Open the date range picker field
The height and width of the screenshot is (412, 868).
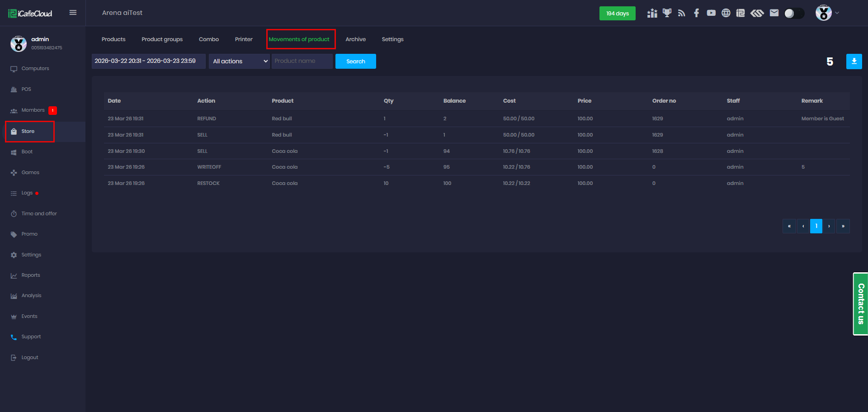[x=148, y=61]
